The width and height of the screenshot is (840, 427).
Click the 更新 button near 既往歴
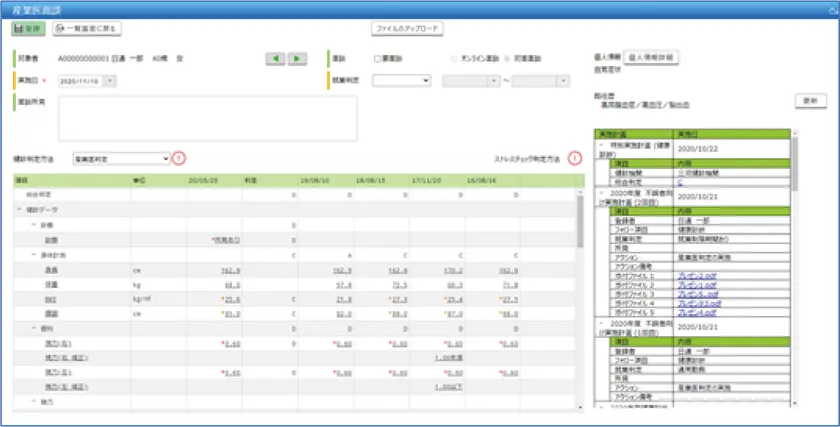(810, 101)
